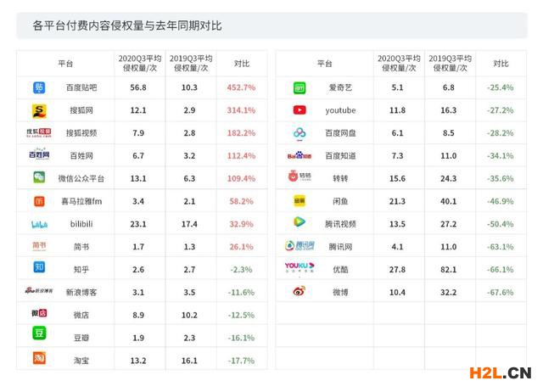Select the 109.4% comparison value

pyautogui.click(x=241, y=179)
